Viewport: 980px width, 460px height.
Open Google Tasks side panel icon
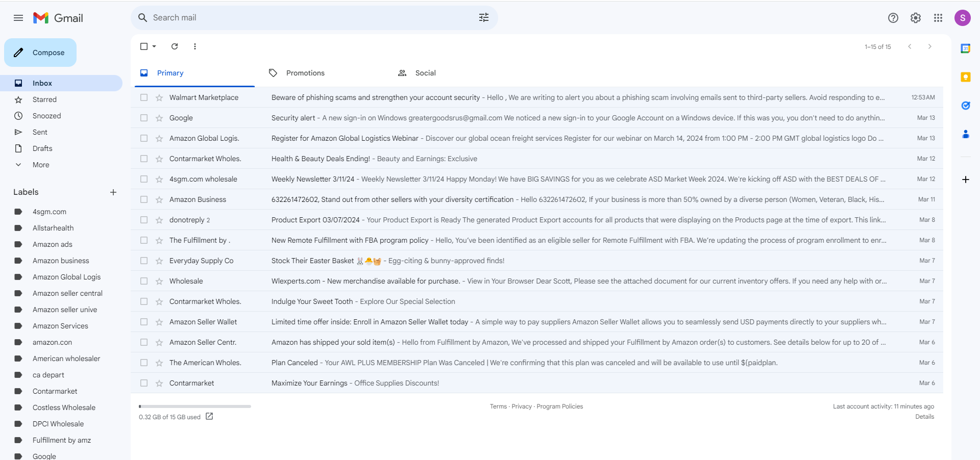tap(966, 106)
